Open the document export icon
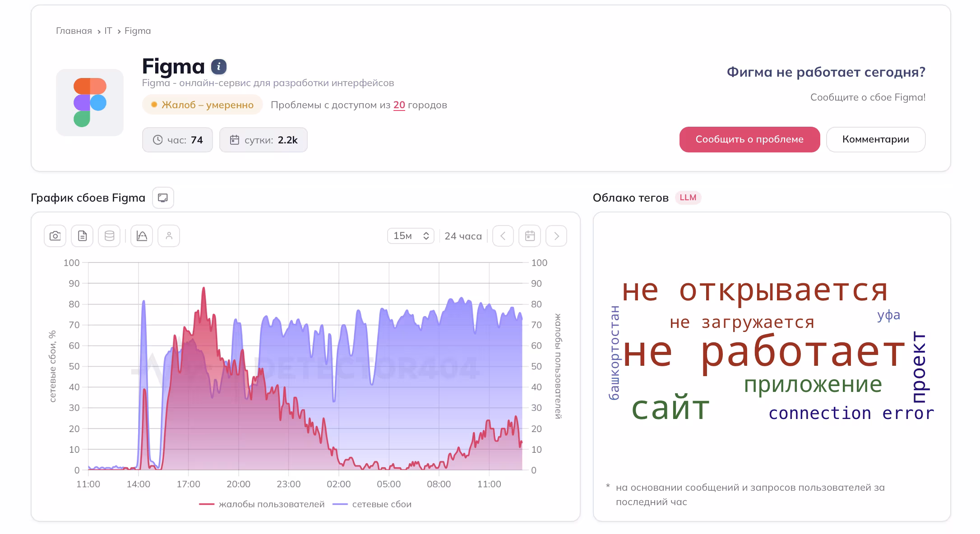Image resolution: width=980 pixels, height=534 pixels. 82,236
